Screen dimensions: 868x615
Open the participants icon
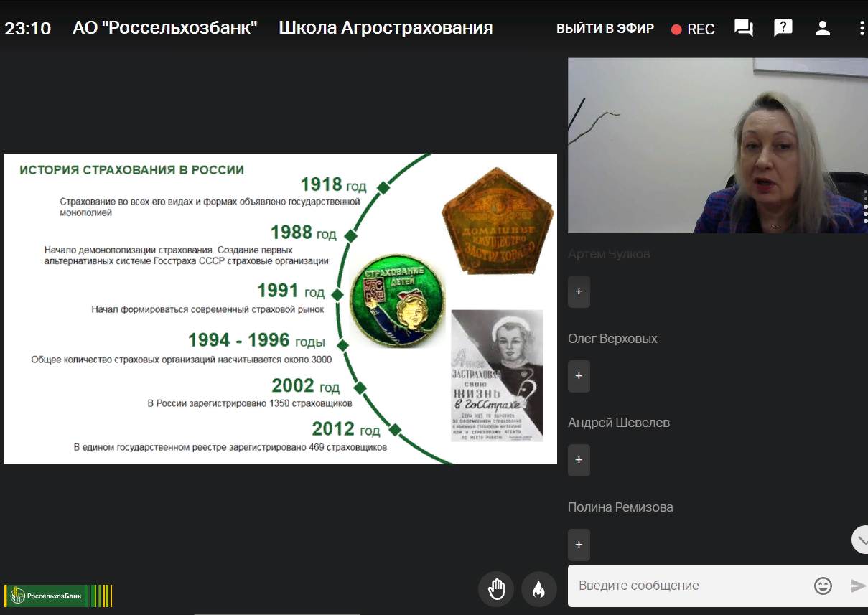pyautogui.click(x=823, y=28)
